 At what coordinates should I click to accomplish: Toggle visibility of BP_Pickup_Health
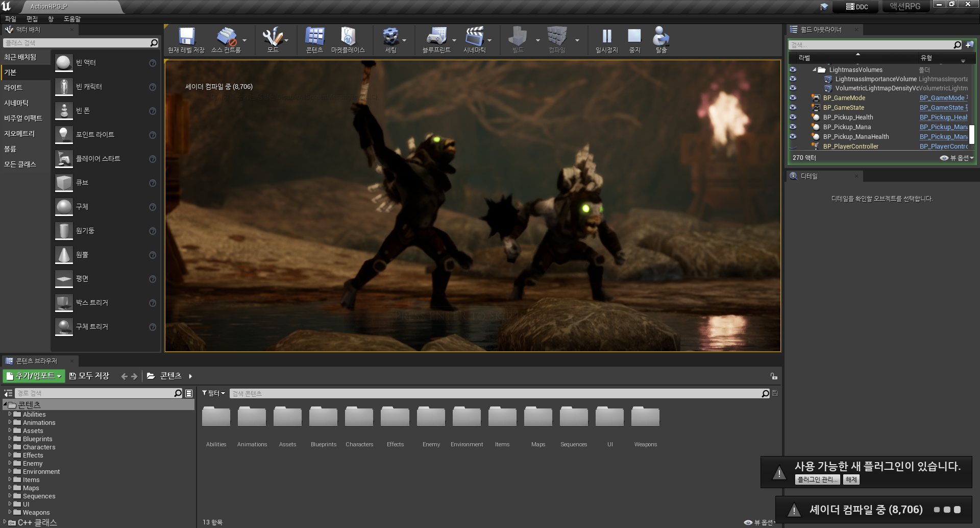click(793, 117)
